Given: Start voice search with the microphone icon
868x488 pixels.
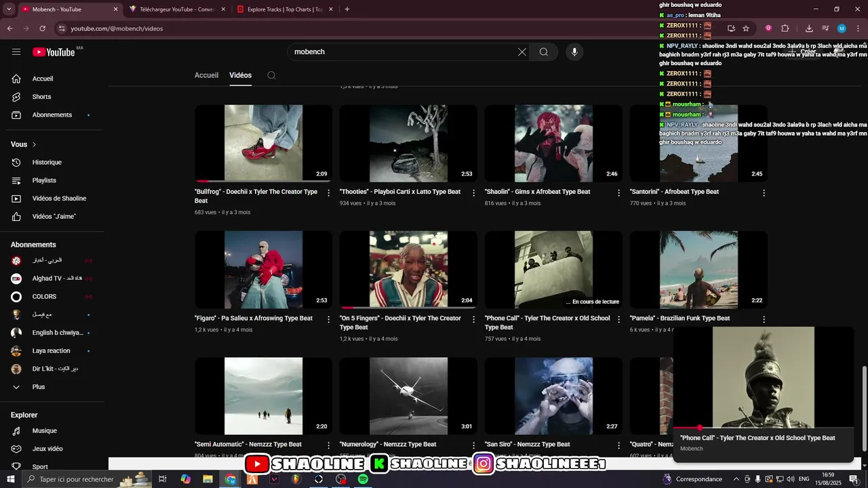Looking at the screenshot, I should [574, 52].
